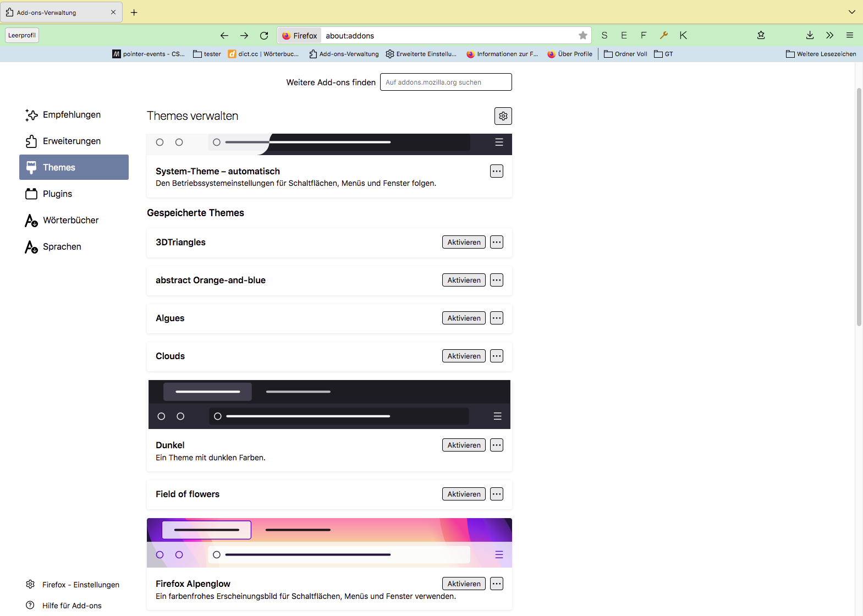Open the dict.cc Wörterbuch bookmark

[x=263, y=54]
